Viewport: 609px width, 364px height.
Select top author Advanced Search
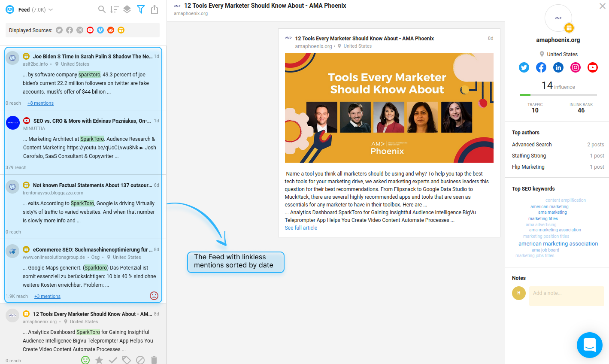point(532,145)
